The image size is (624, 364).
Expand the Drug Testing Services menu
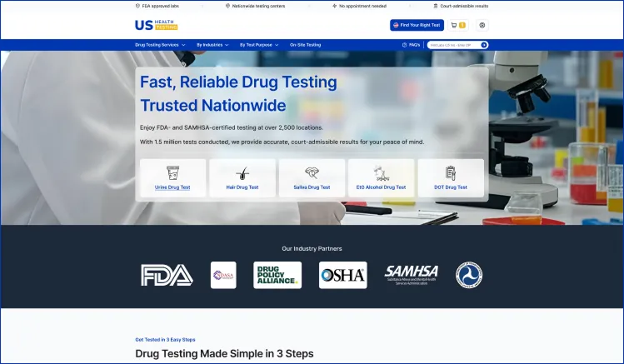160,45
